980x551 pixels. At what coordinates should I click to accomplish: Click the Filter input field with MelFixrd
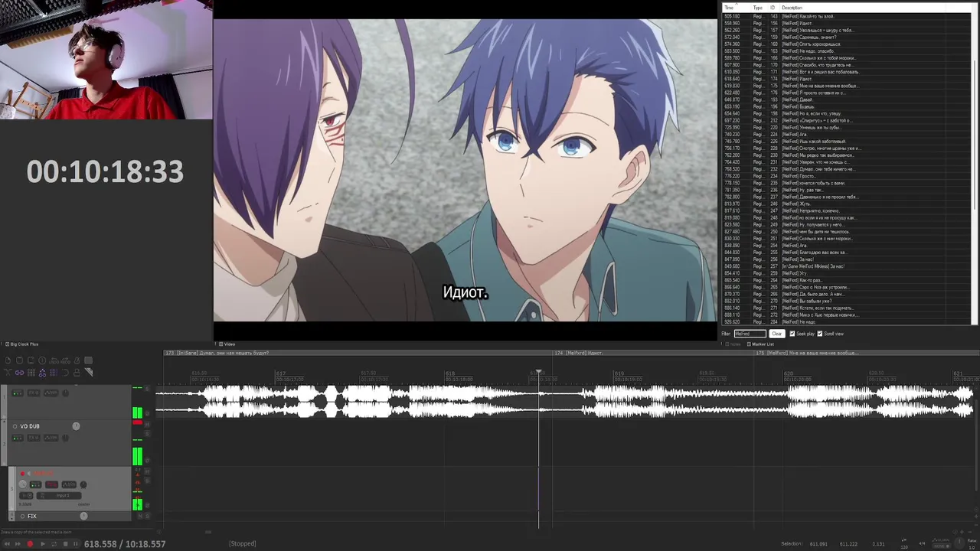tap(750, 334)
